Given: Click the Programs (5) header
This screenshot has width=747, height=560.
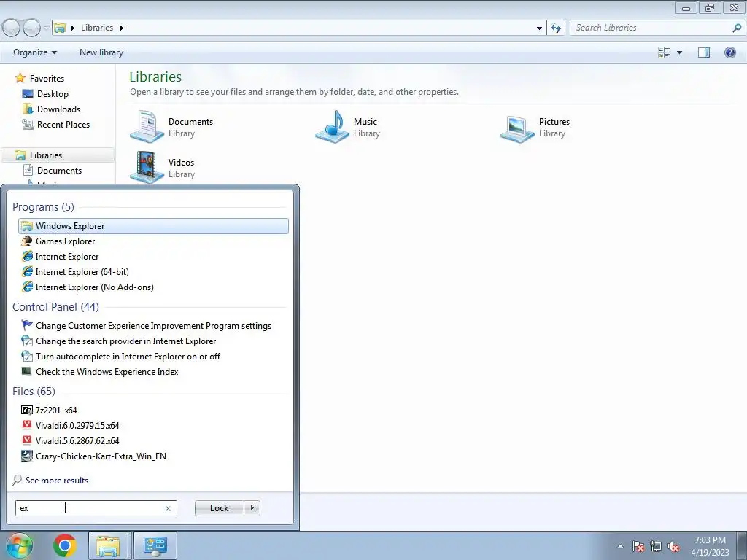Looking at the screenshot, I should click(x=43, y=206).
